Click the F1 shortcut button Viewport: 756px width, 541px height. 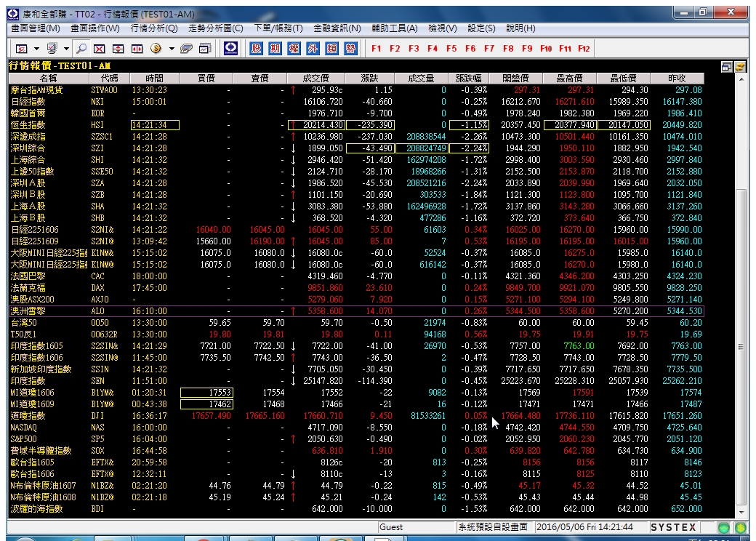click(x=376, y=49)
